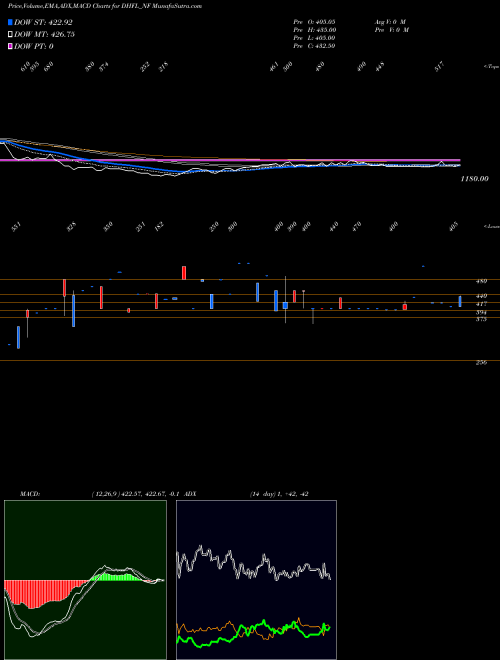Select the 'DOW MT: 426.75' legend label

(44, 34)
